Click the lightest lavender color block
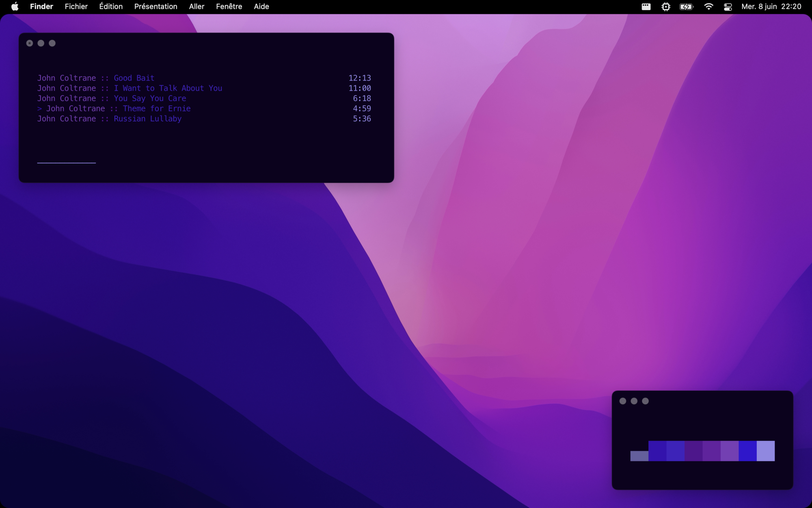This screenshot has width=812, height=508. click(x=765, y=451)
